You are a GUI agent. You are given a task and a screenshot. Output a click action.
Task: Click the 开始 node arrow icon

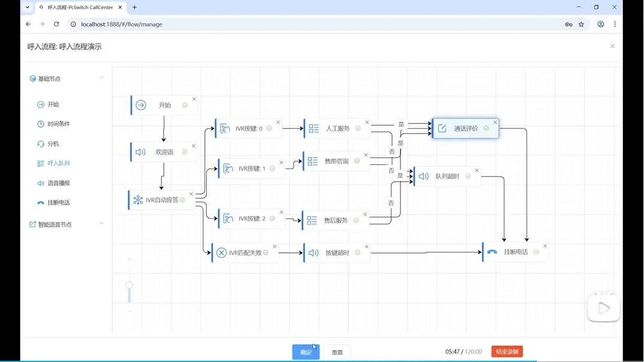pyautogui.click(x=141, y=105)
